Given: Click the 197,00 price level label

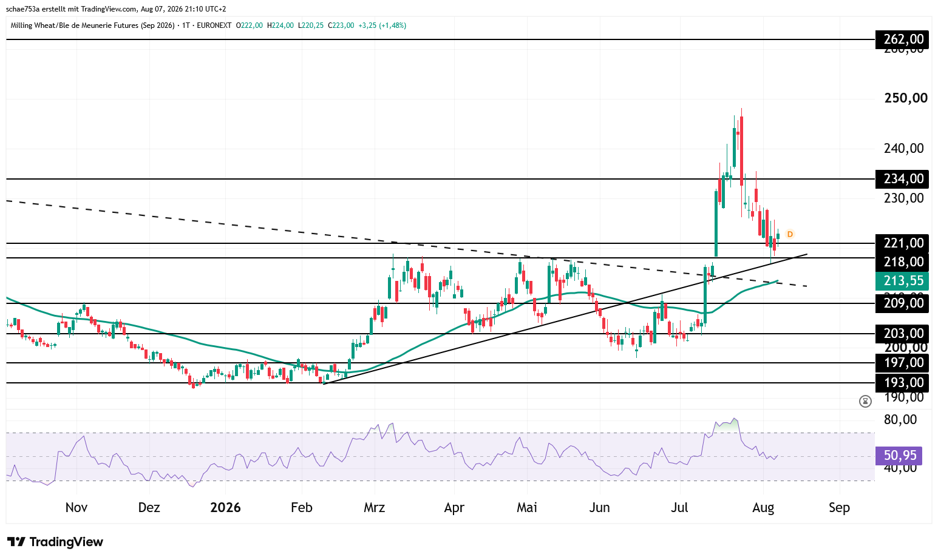Looking at the screenshot, I should click(903, 363).
